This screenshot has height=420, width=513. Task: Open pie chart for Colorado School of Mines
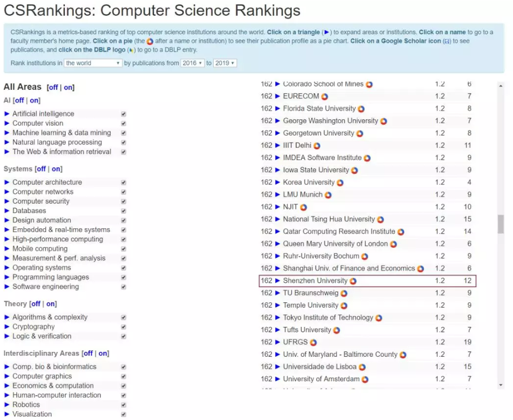(369, 84)
